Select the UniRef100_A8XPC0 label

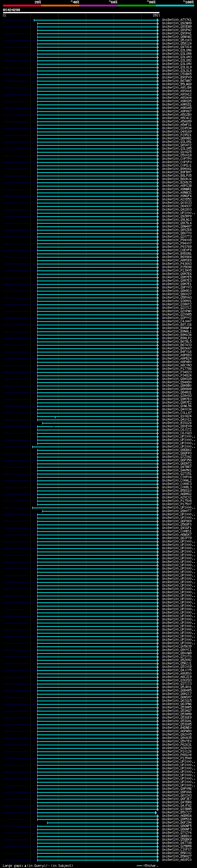tap(176, 860)
